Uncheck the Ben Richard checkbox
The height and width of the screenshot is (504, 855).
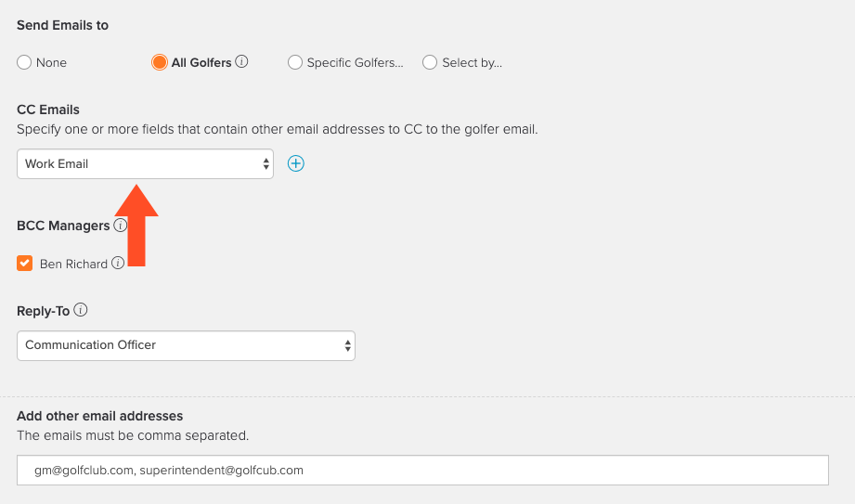click(24, 264)
